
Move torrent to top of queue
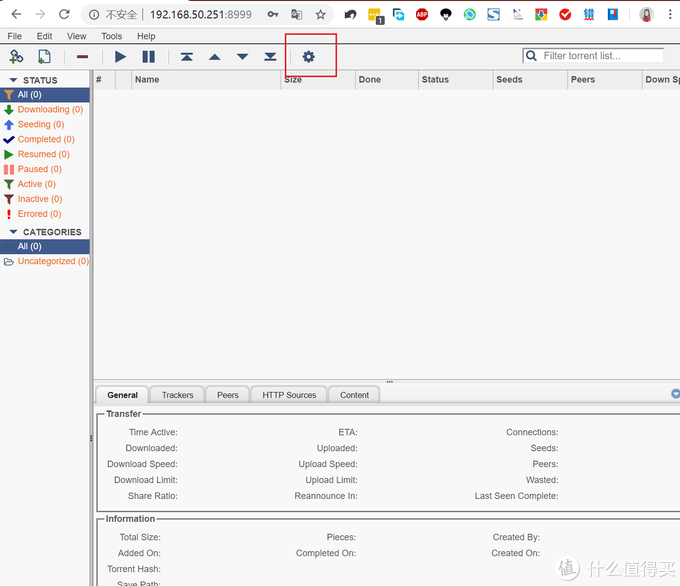tap(187, 57)
